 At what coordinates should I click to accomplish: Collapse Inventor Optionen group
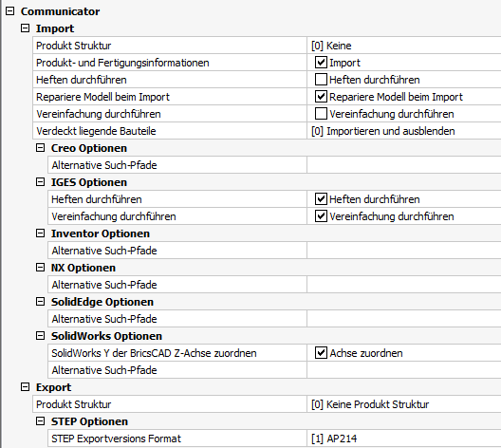point(40,233)
